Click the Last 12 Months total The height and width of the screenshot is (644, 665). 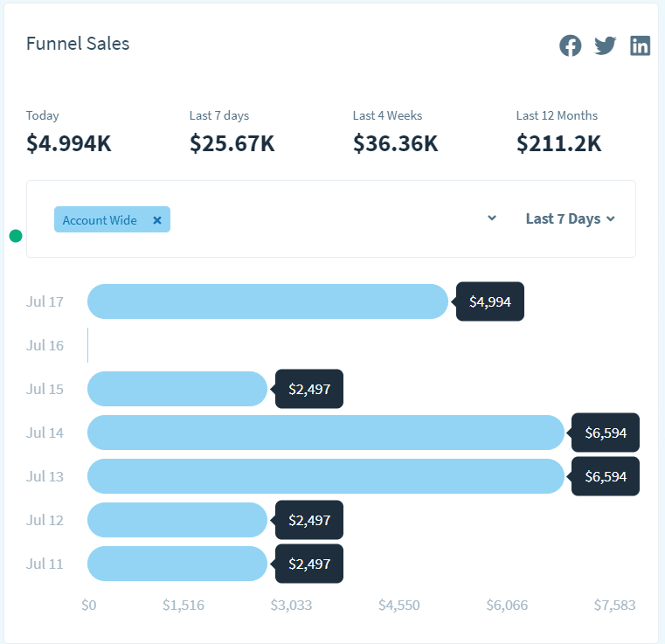tap(558, 143)
